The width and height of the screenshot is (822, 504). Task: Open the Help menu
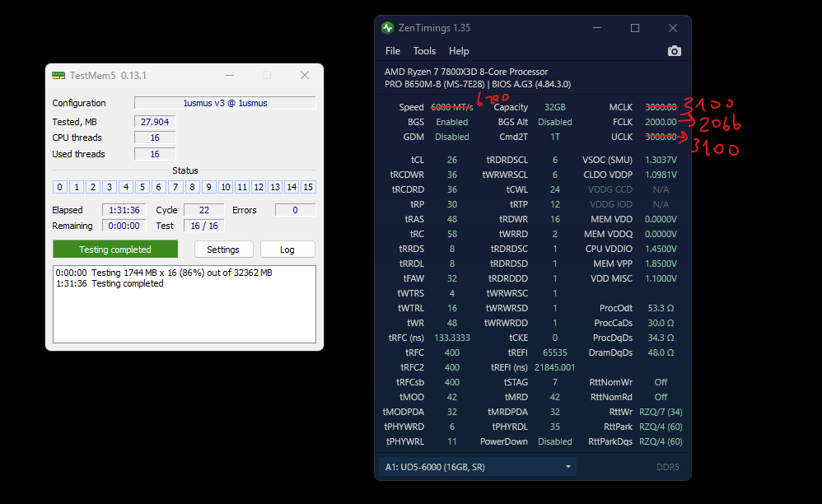[x=459, y=51]
